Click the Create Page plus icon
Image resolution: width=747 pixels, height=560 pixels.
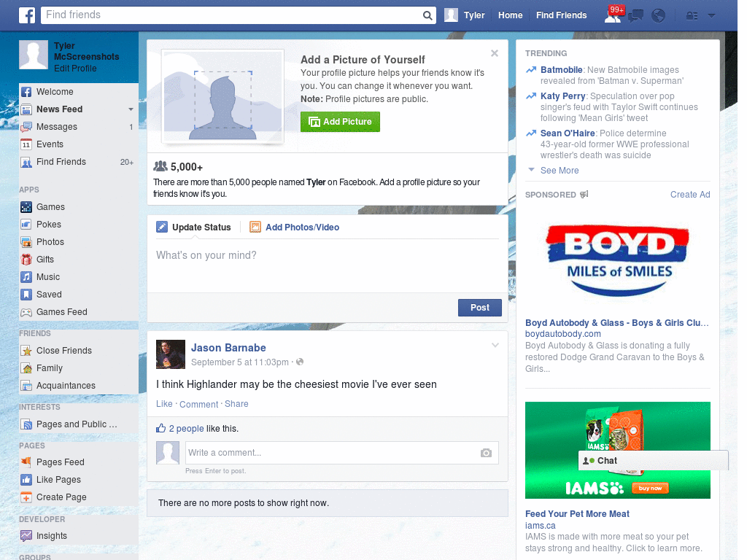coord(26,497)
